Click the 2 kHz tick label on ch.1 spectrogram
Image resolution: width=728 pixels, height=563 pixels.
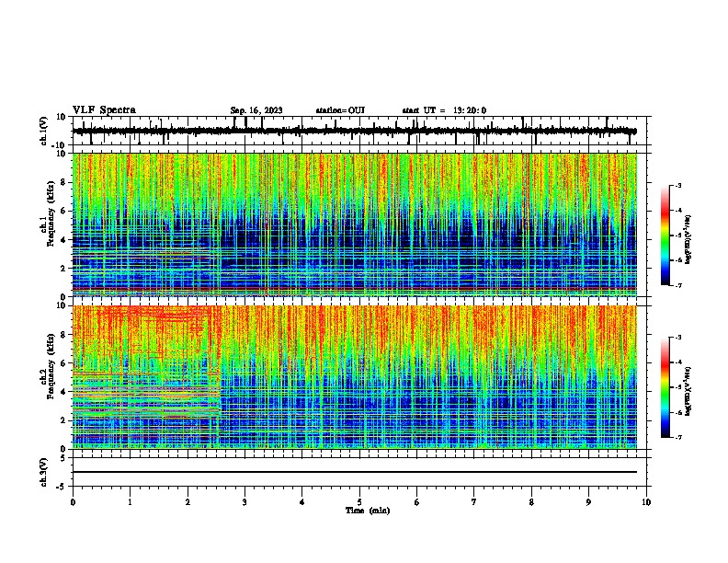(x=63, y=269)
